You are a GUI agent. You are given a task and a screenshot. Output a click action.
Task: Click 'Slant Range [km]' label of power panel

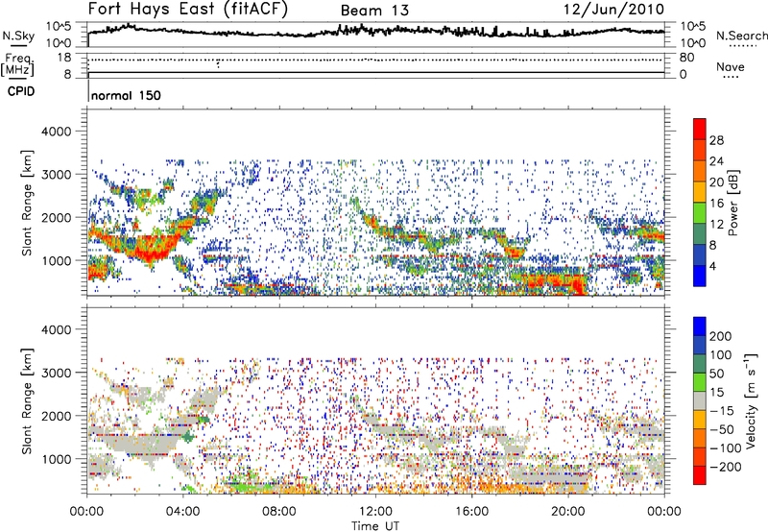coord(27,203)
